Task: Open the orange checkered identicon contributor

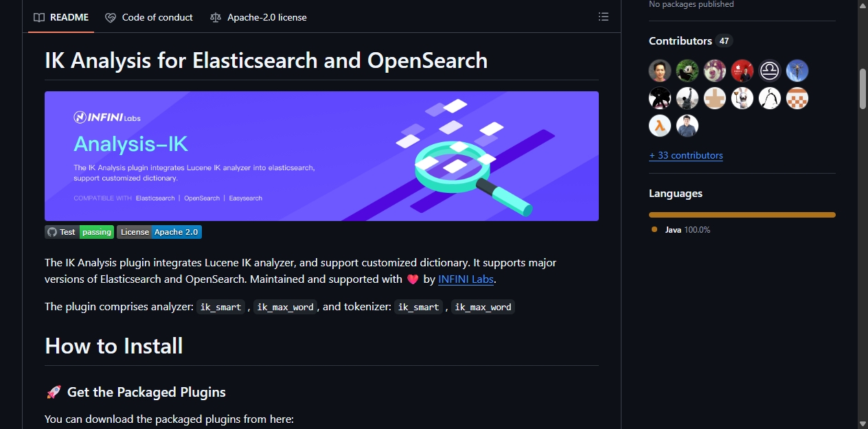Action: coord(797,98)
